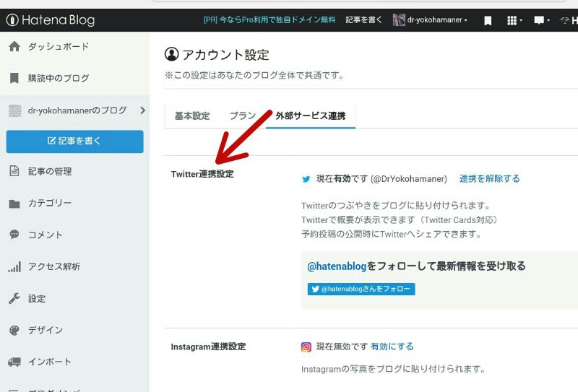
Task: Open the dashboard home icon
Action: (x=14, y=46)
